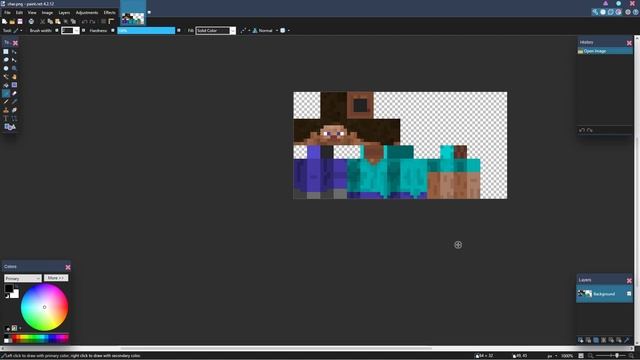Select the Pan hand tool
Image resolution: width=640 pixels, height=360 pixels.
14,76
